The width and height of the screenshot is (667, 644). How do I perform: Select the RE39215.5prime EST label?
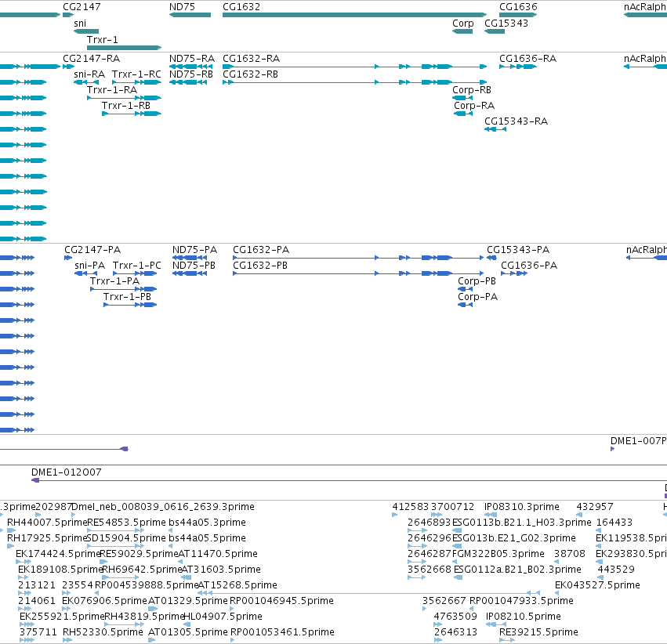coord(538,632)
